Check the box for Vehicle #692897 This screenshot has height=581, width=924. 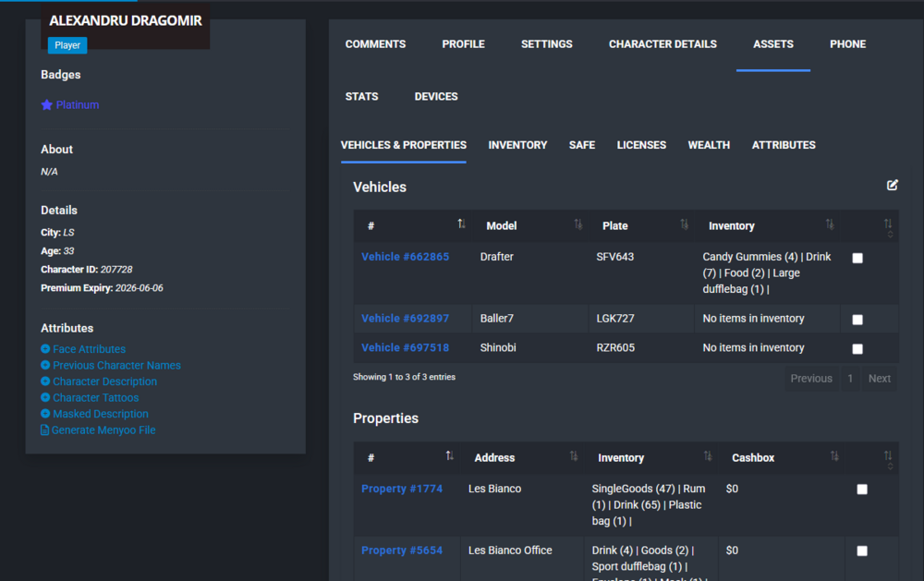857,320
